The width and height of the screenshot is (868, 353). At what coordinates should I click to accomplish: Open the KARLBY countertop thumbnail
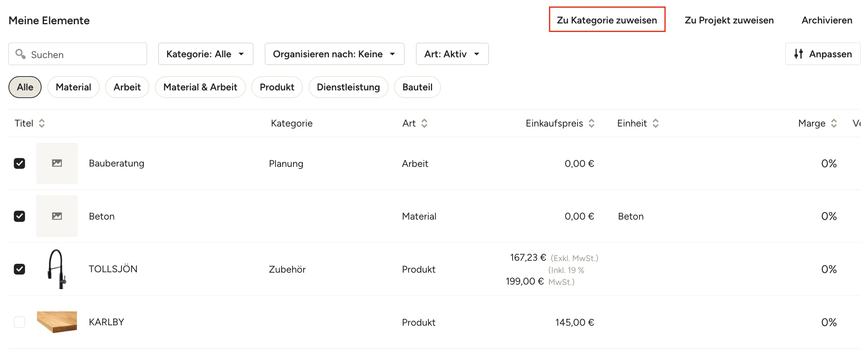57,322
